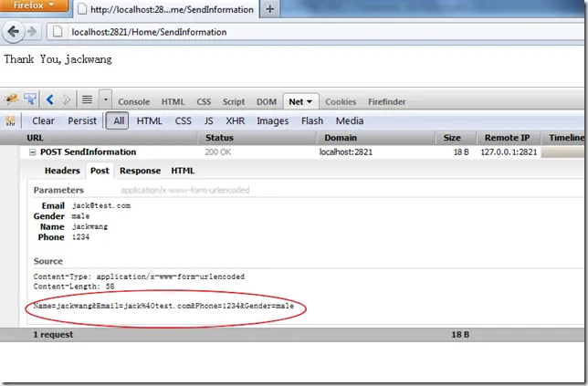588x386 pixels.
Task: Click the Content-Type source line
Action: 139,276
